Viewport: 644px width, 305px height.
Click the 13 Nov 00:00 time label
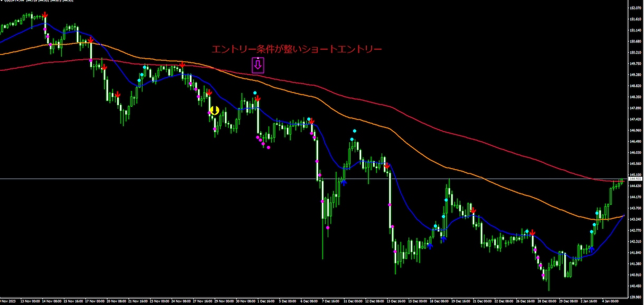tap(29, 302)
